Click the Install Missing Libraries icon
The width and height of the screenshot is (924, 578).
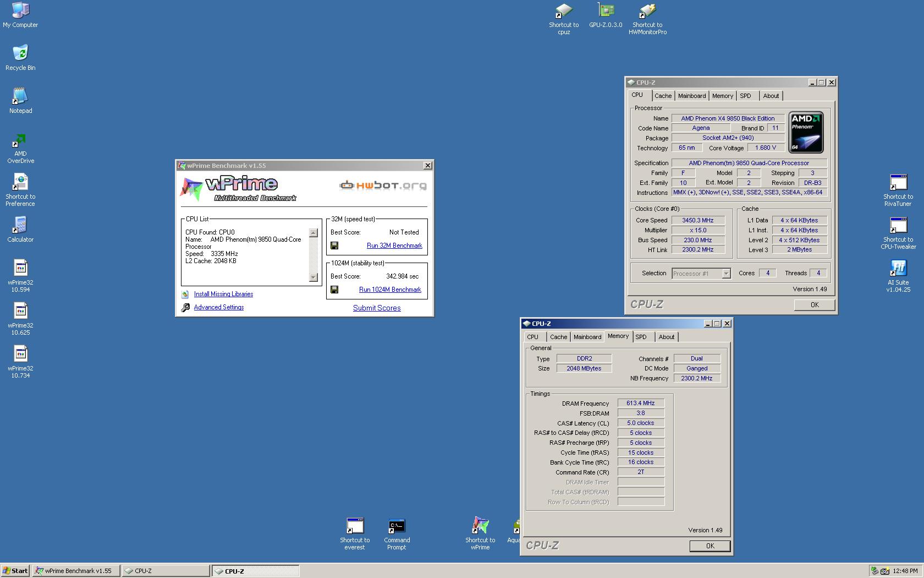(x=185, y=295)
